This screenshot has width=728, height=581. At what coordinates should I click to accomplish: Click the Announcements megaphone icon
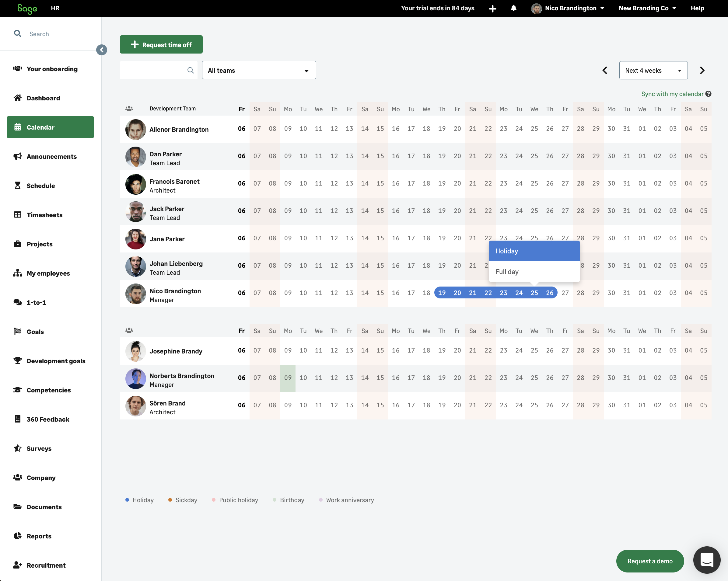(x=18, y=156)
